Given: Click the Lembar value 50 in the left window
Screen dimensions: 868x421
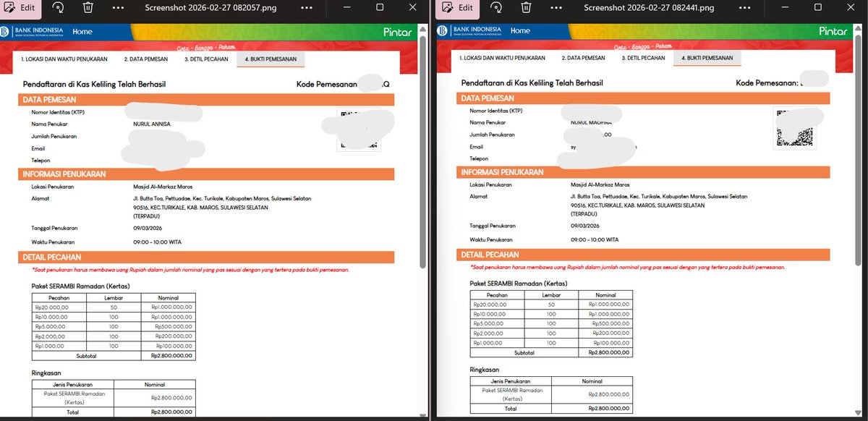Looking at the screenshot, I should [113, 307].
